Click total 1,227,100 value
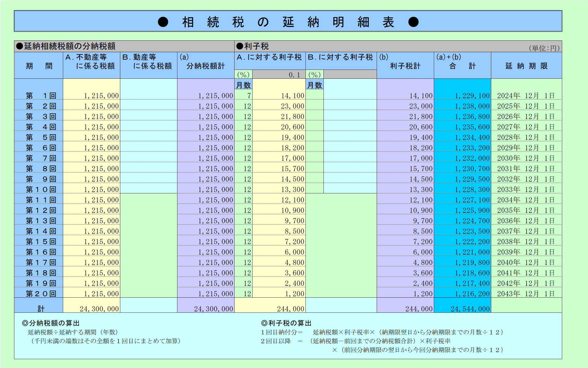 click(x=472, y=200)
